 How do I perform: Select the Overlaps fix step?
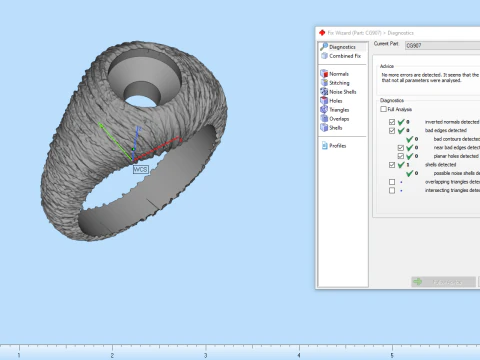[335, 119]
